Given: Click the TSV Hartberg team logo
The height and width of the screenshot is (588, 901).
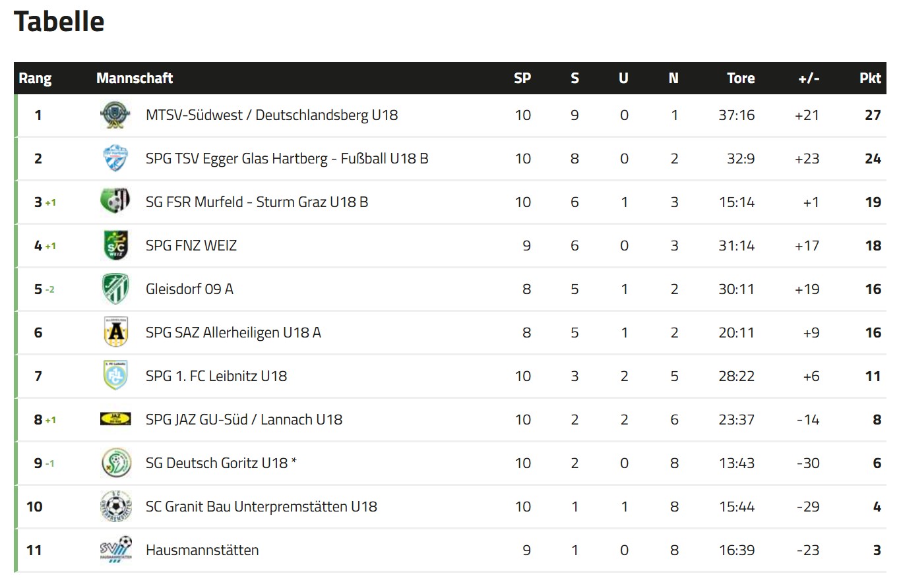Looking at the screenshot, I should click(115, 158).
